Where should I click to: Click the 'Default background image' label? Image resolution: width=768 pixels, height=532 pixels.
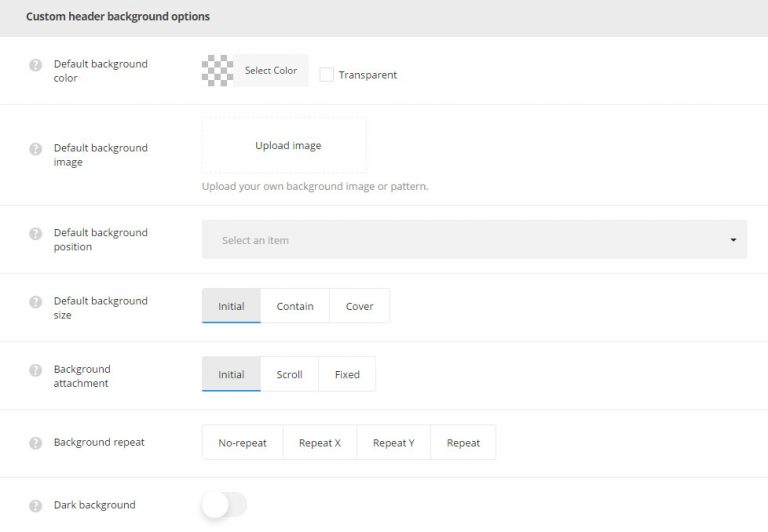click(100, 155)
